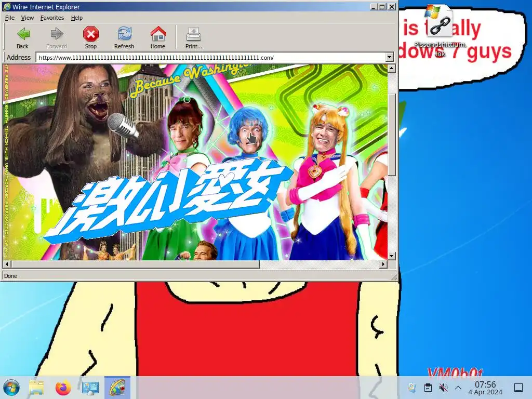The image size is (532, 399).
Task: Open the Help menu
Action: (77, 18)
